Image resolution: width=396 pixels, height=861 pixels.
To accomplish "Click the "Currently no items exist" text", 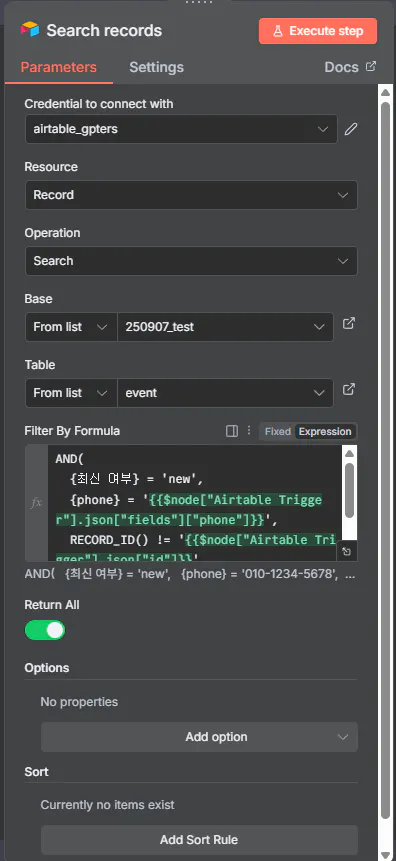I will pos(108,805).
